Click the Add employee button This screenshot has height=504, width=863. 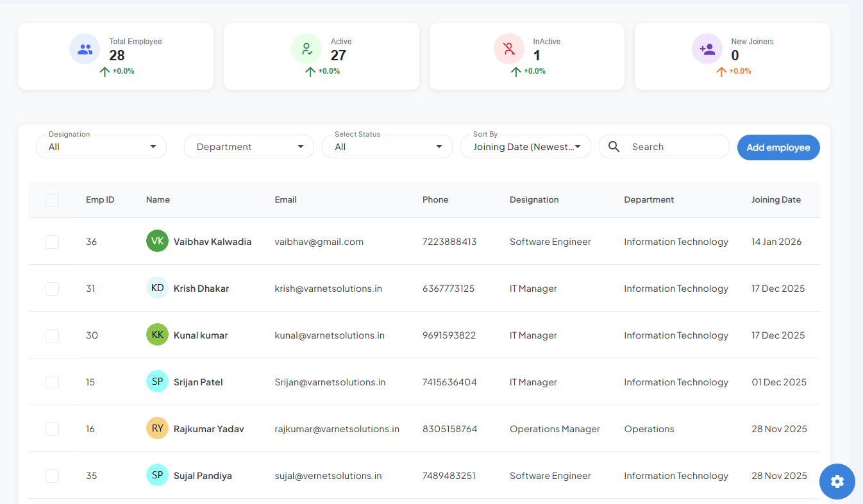click(x=778, y=147)
